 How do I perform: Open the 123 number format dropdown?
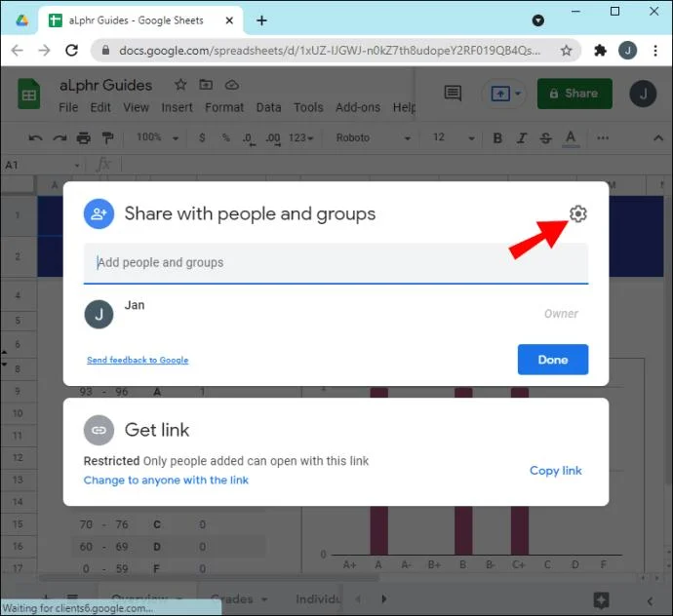(x=300, y=137)
